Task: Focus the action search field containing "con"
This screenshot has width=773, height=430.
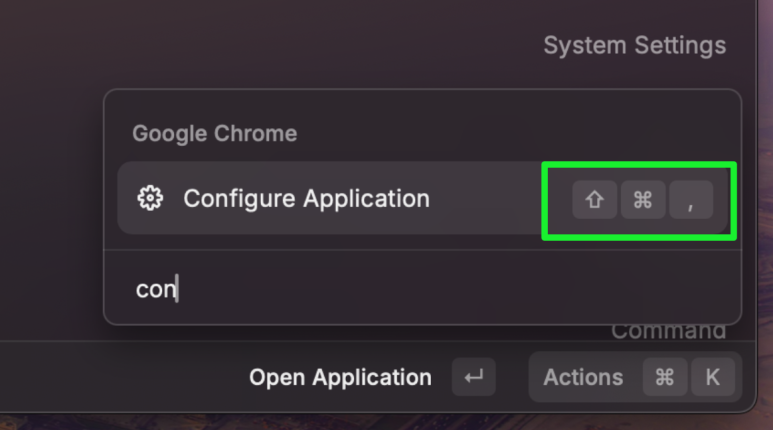Action: [x=423, y=288]
